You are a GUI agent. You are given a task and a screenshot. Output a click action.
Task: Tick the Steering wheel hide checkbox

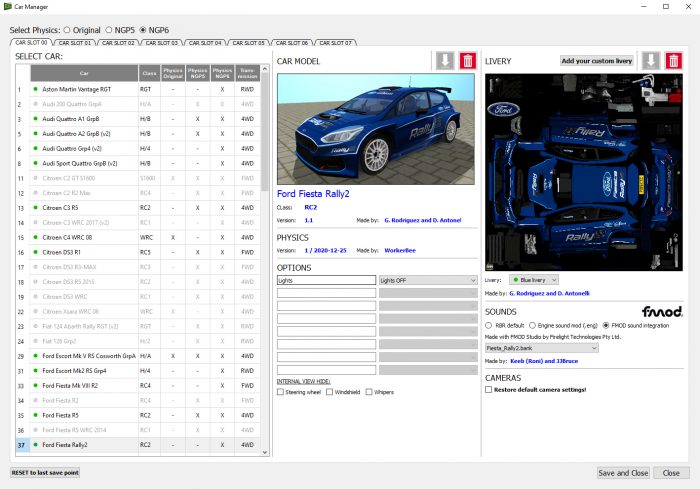tap(280, 392)
